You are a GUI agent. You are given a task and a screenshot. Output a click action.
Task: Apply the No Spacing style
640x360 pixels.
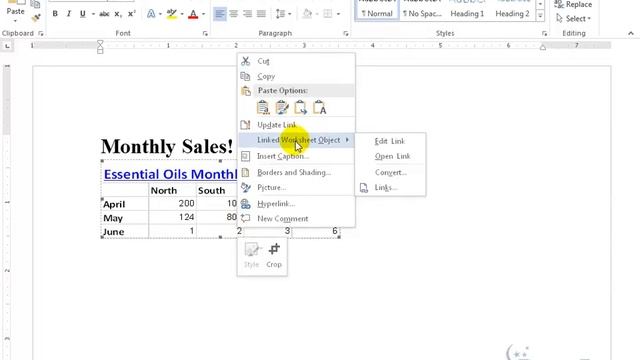422,10
